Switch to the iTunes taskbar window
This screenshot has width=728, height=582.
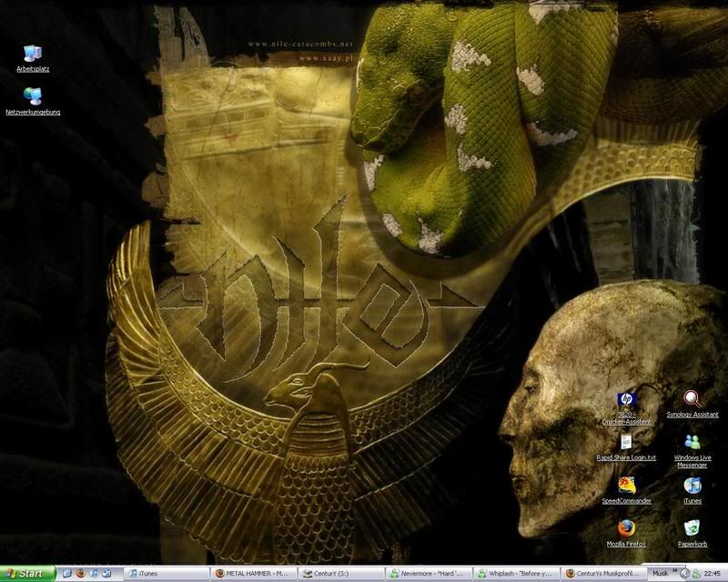[167, 574]
